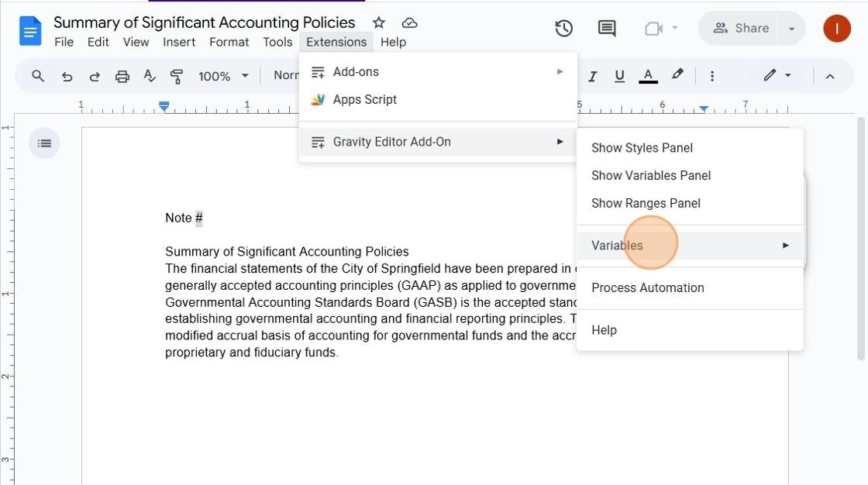
Task: Collapse the toolbar with up chevron
Action: 830,77
